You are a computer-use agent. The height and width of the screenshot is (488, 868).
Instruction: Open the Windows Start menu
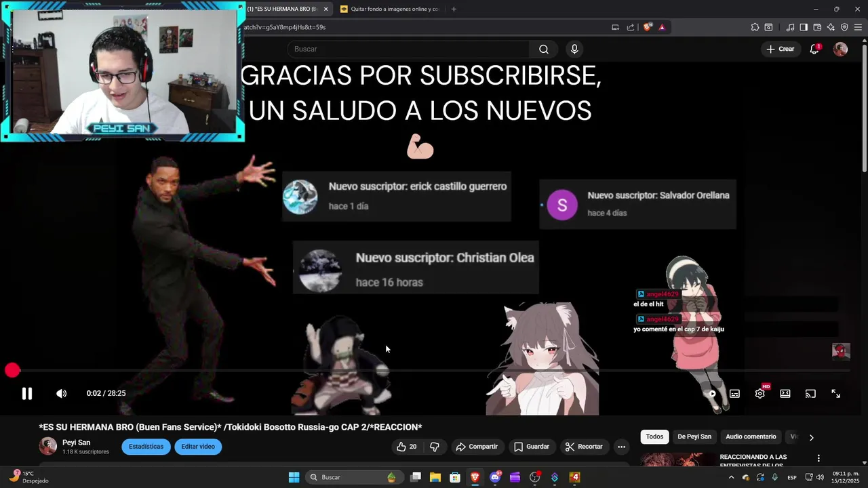(x=294, y=477)
